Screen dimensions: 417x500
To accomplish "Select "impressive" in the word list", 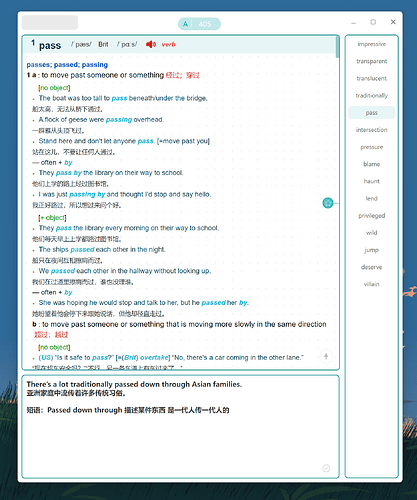I will pos(371,44).
